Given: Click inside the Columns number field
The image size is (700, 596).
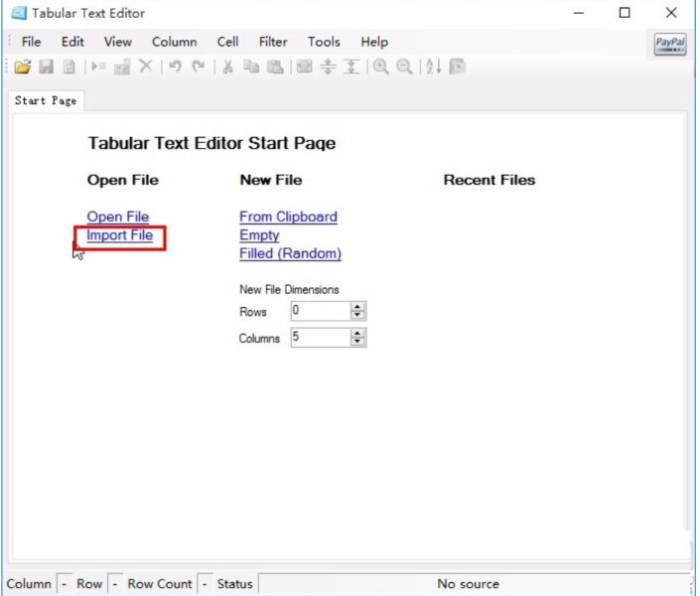Looking at the screenshot, I should (x=321, y=338).
